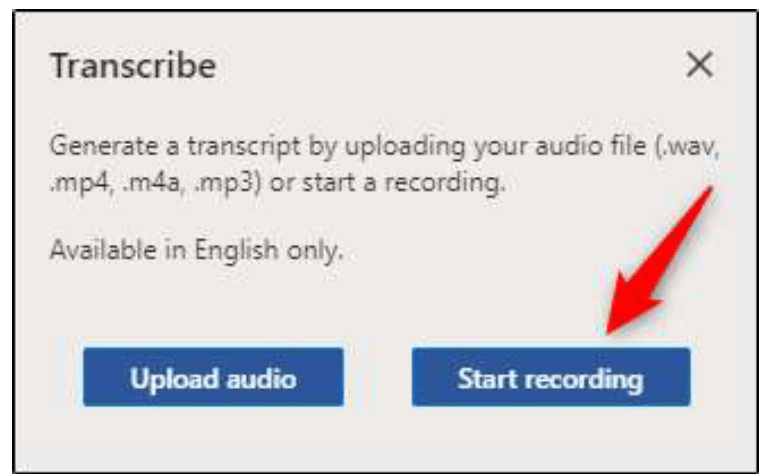This screenshot has height=474, width=768.
Task: Click the word 'Available' in the notice
Action: tap(103, 250)
